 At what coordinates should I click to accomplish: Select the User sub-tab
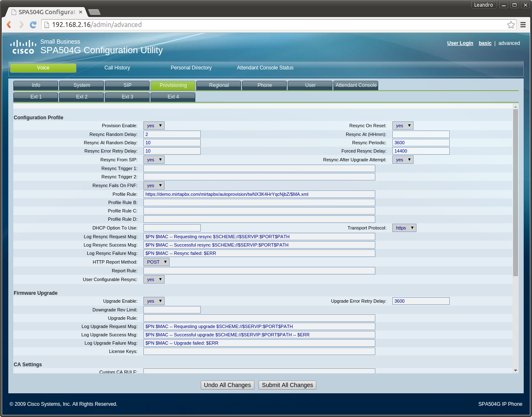click(310, 85)
